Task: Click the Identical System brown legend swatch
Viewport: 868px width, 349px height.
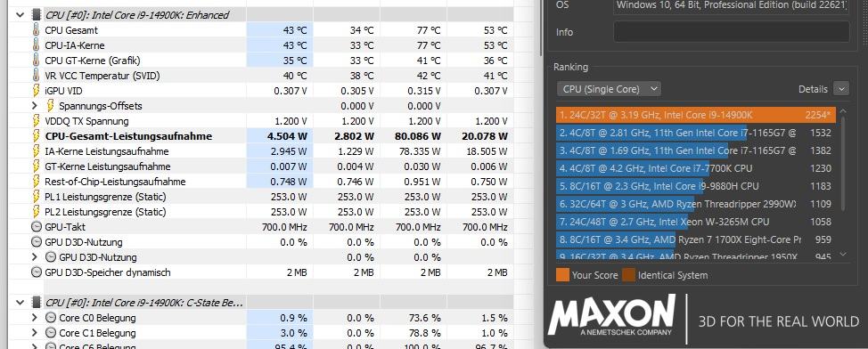Action: coord(628,275)
